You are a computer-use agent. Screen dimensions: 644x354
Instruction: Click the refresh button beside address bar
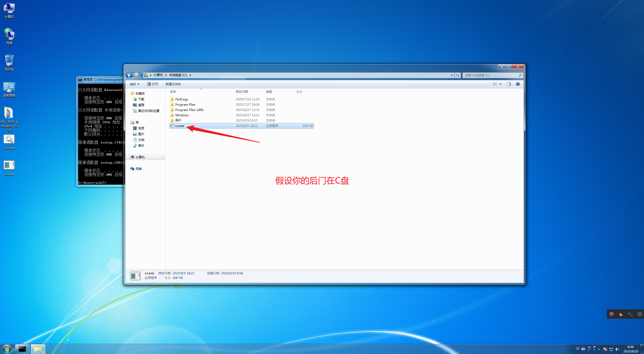click(458, 75)
